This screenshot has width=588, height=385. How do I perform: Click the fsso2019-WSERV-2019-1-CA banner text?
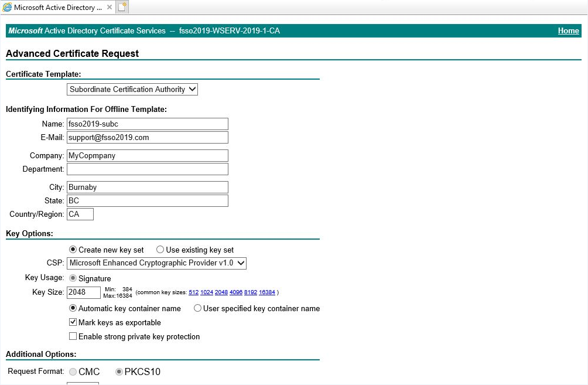coord(229,31)
